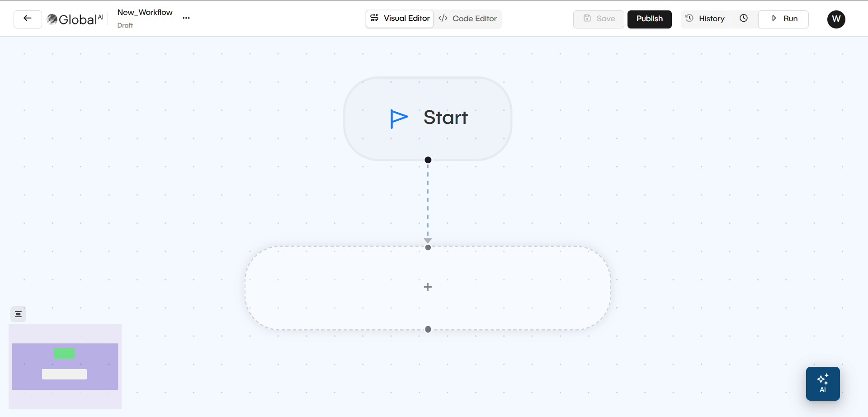Click the connection dot below the Start node

(428, 160)
